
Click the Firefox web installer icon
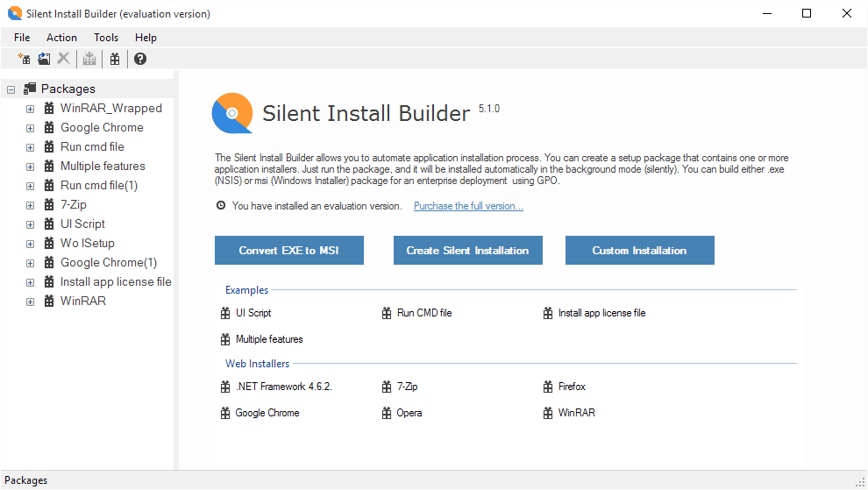[x=548, y=387]
